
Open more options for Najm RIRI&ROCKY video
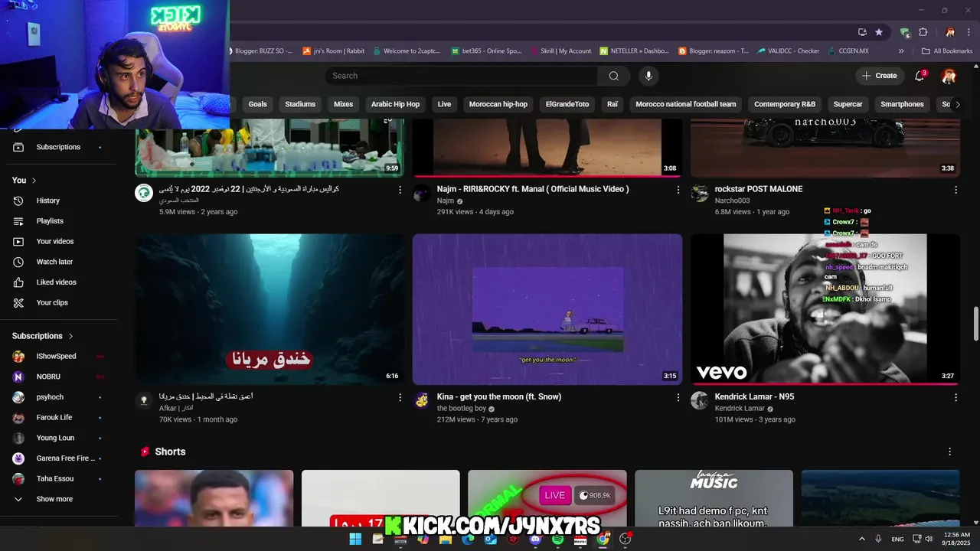tap(678, 190)
